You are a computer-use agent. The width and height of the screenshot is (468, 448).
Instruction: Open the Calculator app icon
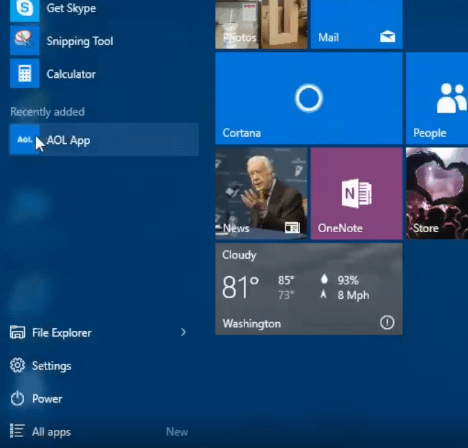coord(25,74)
